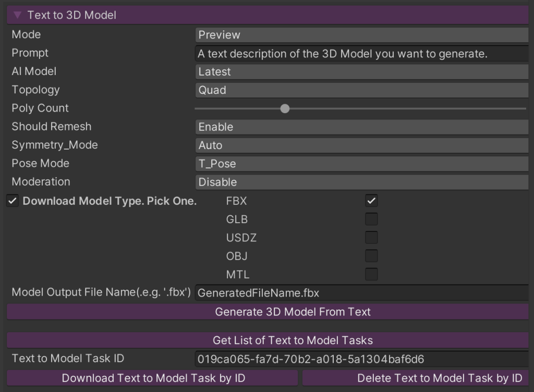The width and height of the screenshot is (534, 392).
Task: Enable the OBJ format checkbox
Action: coord(371,256)
